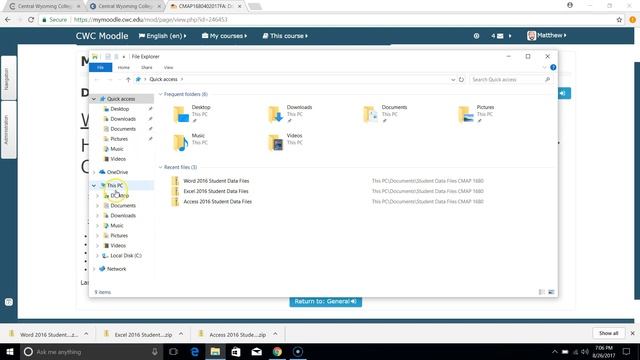Click the Ask me anything search box
The width and height of the screenshot is (640, 360).
click(x=90, y=351)
